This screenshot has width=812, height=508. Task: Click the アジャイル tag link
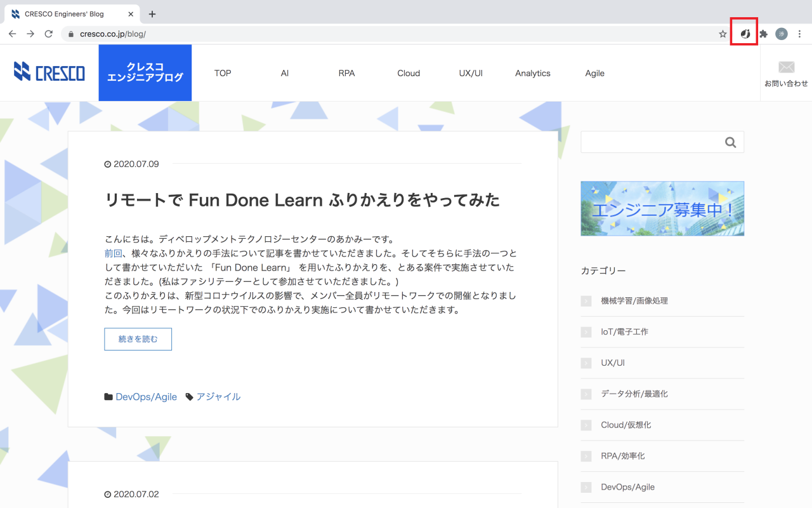tap(218, 397)
